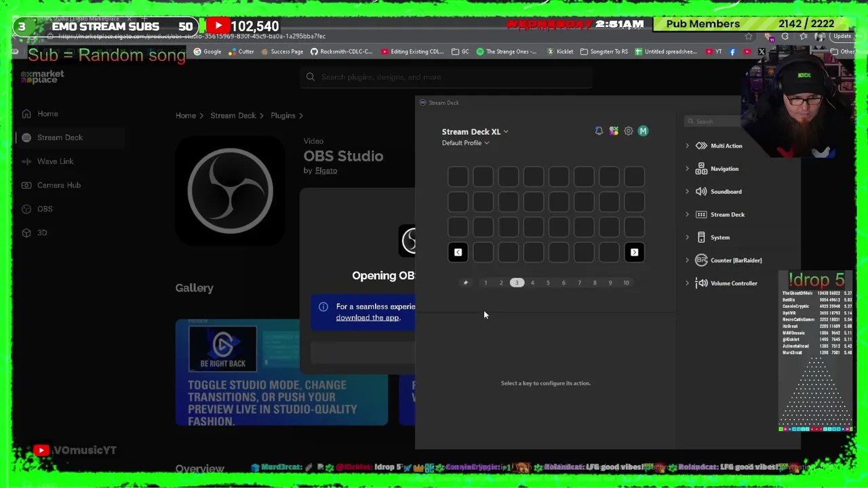Open the Songster To RS bookmark
This screenshot has height=488, width=868.
(604, 52)
